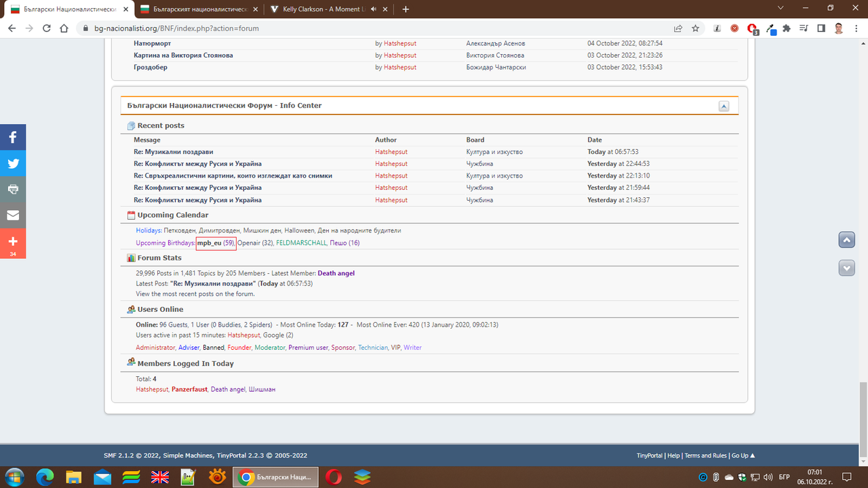
Task: Toggle Chrome side panel icon
Action: click(821, 28)
